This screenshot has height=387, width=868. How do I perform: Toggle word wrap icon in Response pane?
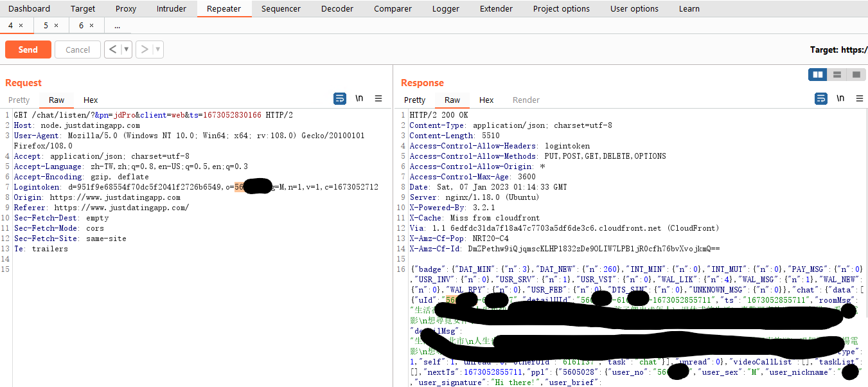pos(821,98)
